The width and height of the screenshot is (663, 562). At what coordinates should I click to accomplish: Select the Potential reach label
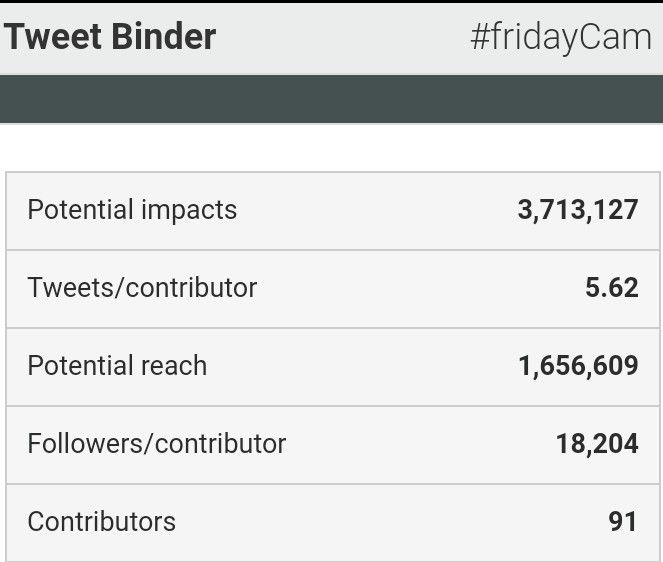[x=117, y=366]
